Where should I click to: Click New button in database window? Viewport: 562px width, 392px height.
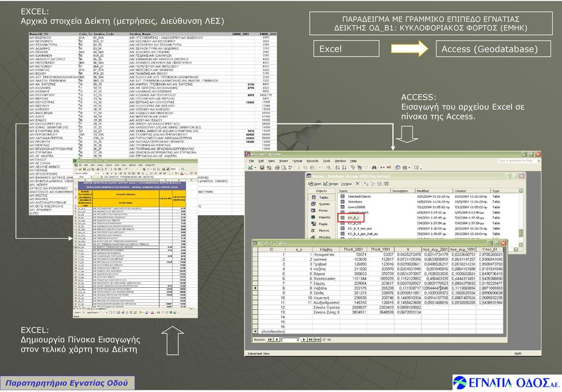pyautogui.click(x=347, y=184)
